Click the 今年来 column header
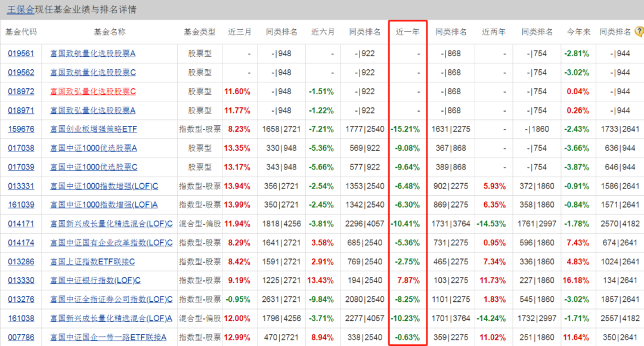 click(x=578, y=32)
